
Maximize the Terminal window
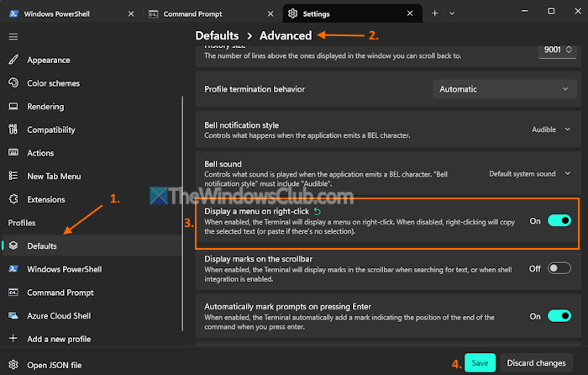[551, 11]
